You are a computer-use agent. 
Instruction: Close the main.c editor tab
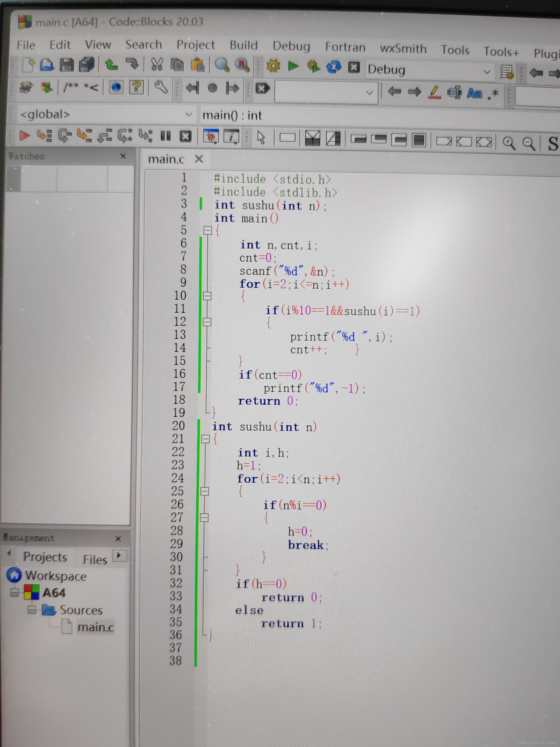(x=199, y=159)
